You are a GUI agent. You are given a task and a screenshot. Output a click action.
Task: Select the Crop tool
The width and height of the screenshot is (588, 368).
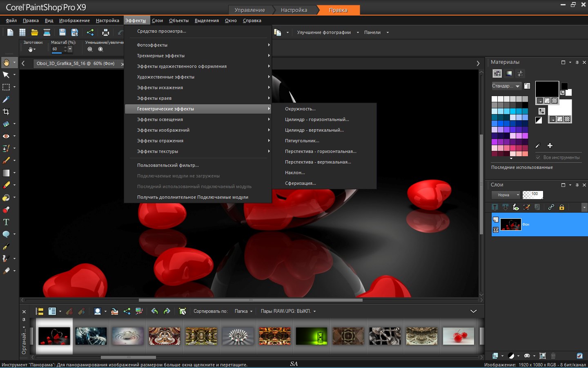6,112
